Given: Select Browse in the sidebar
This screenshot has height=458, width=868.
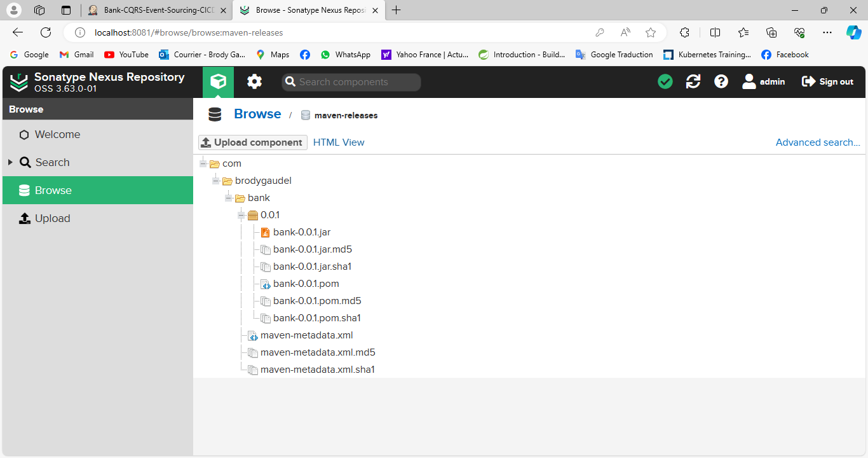Looking at the screenshot, I should tap(98, 190).
